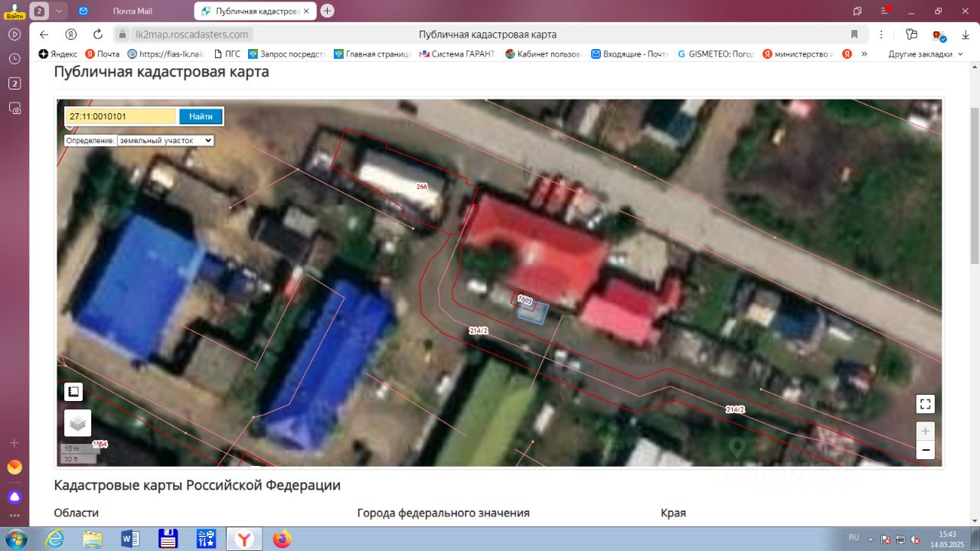Expand the tab groups chevron
This screenshot has height=551, width=980.
pyautogui.click(x=59, y=11)
